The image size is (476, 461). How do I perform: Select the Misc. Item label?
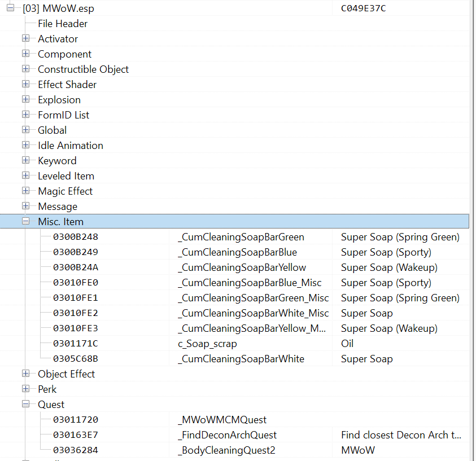click(61, 221)
